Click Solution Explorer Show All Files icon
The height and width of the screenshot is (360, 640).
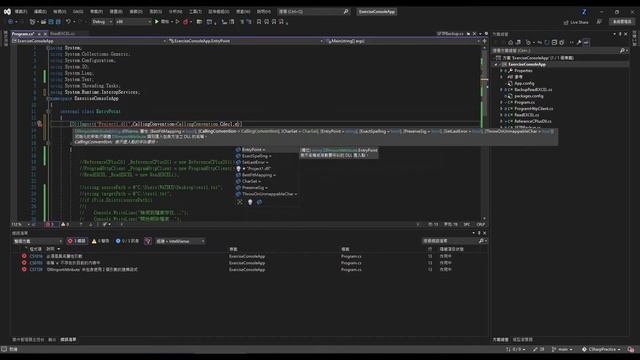562,42
